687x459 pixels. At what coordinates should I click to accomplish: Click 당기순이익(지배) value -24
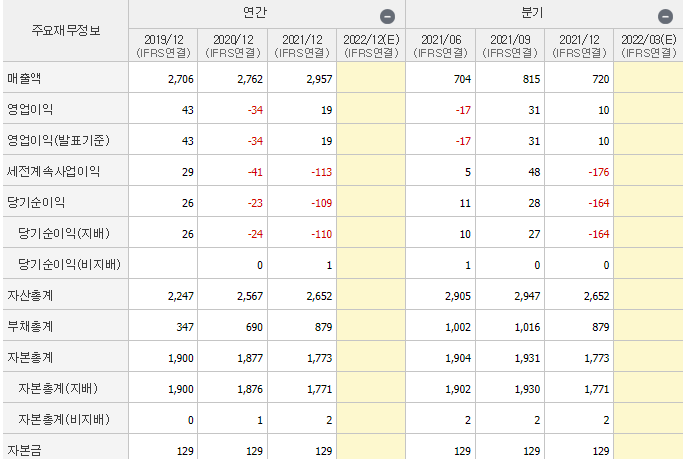[255, 234]
